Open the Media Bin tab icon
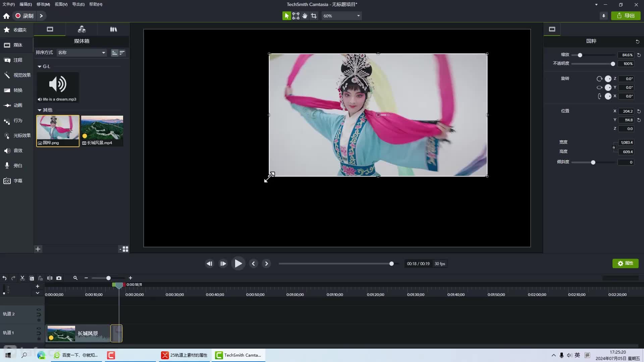Image resolution: width=644 pixels, height=362 pixels. (x=50, y=29)
